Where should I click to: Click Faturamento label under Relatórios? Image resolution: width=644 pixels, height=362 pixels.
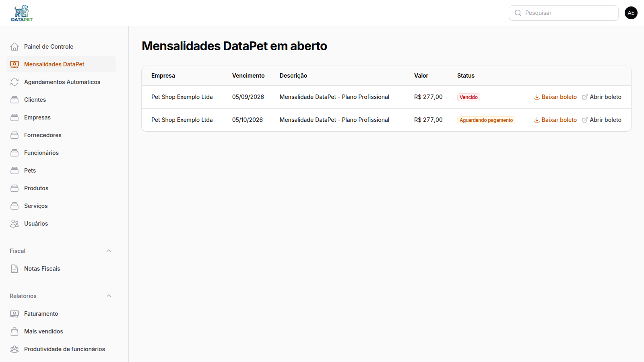click(41, 314)
